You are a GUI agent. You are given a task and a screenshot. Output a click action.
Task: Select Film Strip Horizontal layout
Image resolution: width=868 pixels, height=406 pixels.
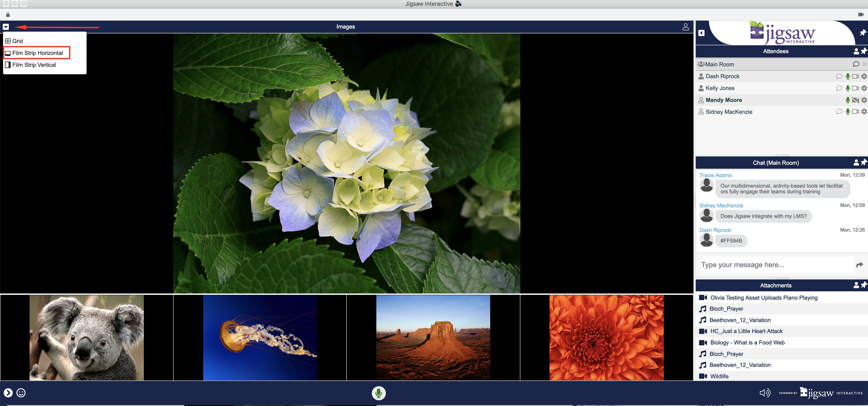(37, 53)
